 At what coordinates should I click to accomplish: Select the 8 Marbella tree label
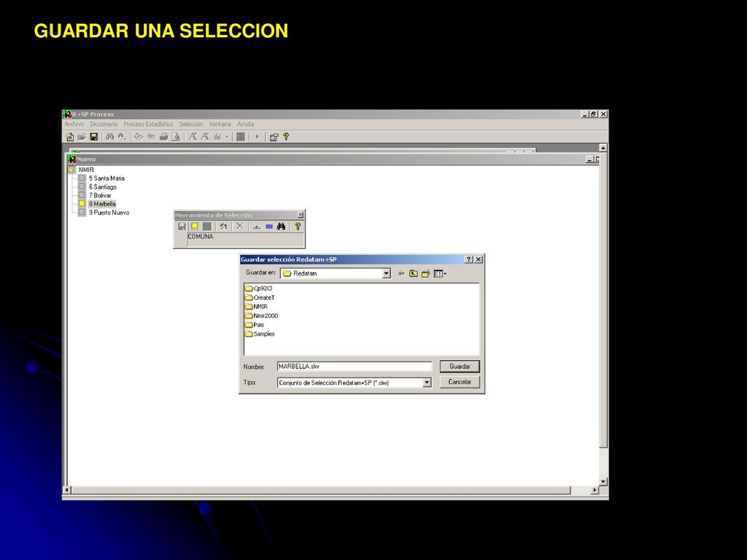click(x=102, y=204)
